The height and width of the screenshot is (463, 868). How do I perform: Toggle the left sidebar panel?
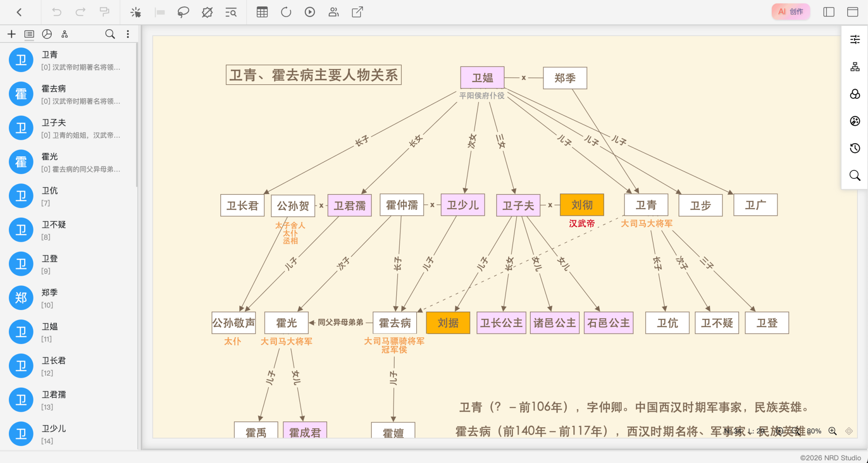coord(829,12)
